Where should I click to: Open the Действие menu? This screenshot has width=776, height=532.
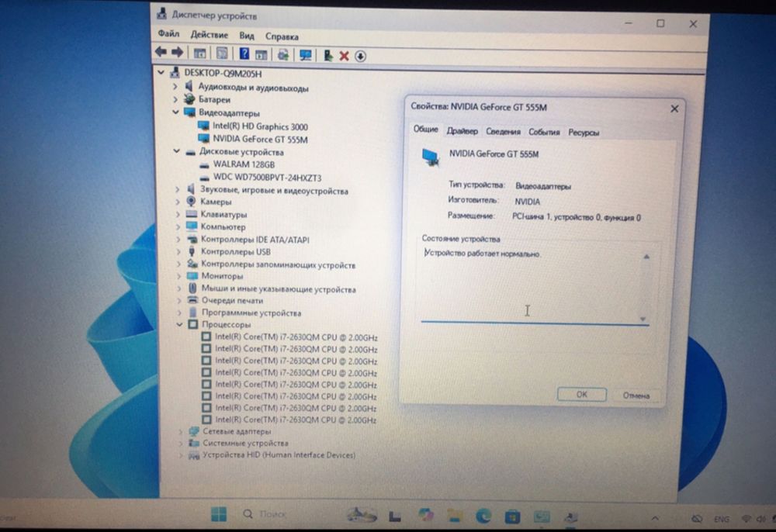coord(210,35)
